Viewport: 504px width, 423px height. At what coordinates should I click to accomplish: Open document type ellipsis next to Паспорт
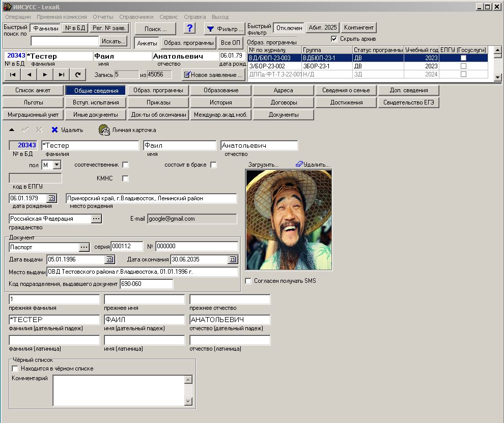pyautogui.click(x=85, y=247)
